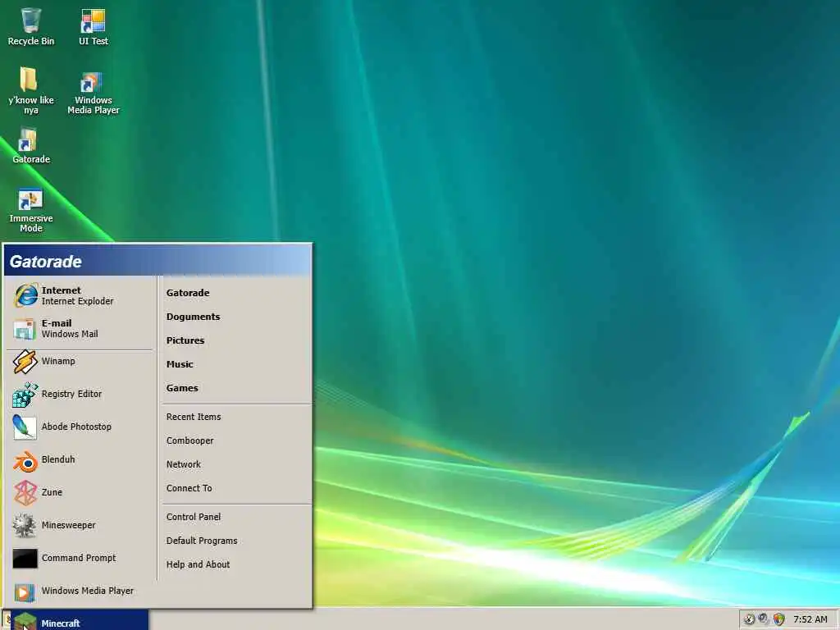Open the Gatorade user folder link

point(188,293)
